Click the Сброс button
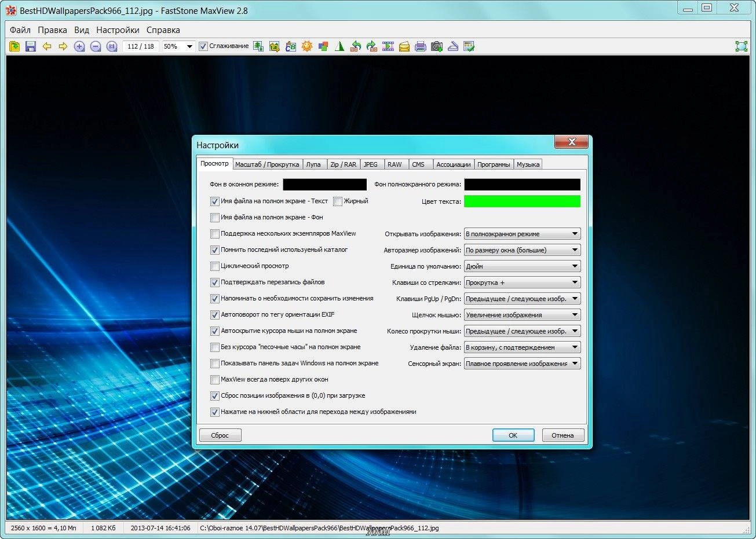 tap(220, 435)
